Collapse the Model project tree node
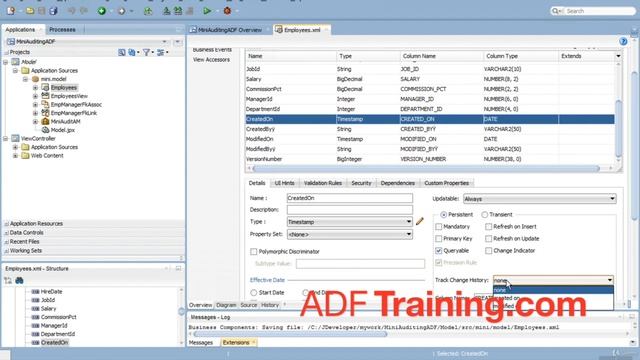This screenshot has width=640, height=360. pos(5,62)
